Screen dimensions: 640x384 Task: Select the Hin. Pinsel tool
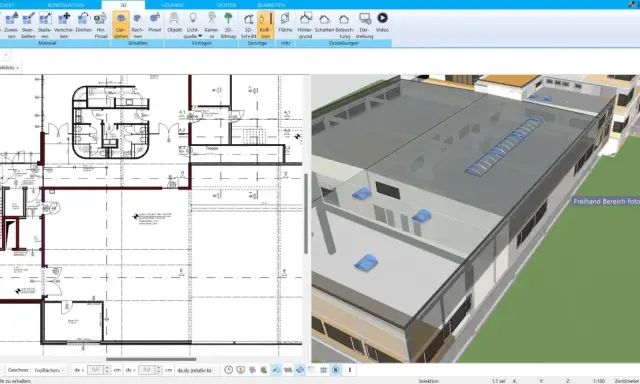(x=101, y=25)
